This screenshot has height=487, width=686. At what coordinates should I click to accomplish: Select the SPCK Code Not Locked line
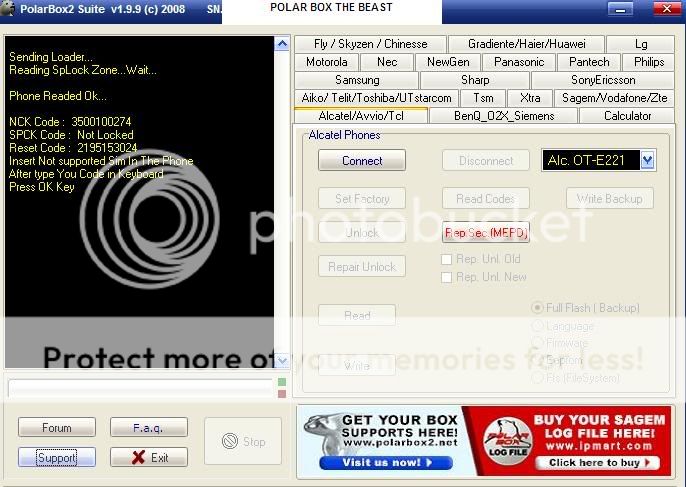tap(71, 135)
